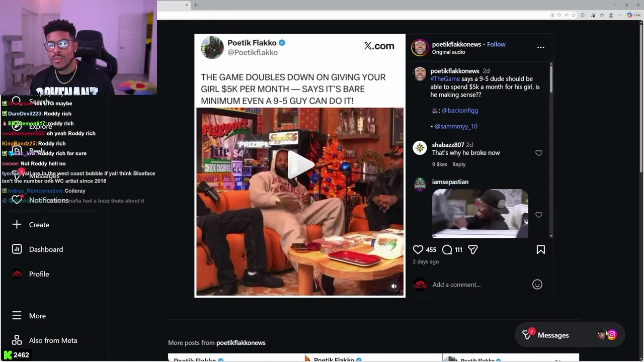
Task: Click the '2 days ago' timestamp
Action: pos(426,262)
